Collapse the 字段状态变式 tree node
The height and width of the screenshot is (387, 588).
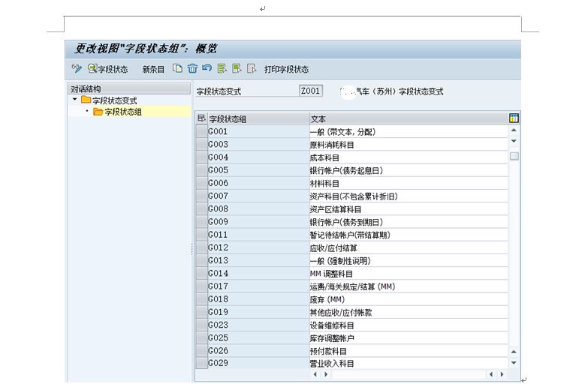point(74,99)
